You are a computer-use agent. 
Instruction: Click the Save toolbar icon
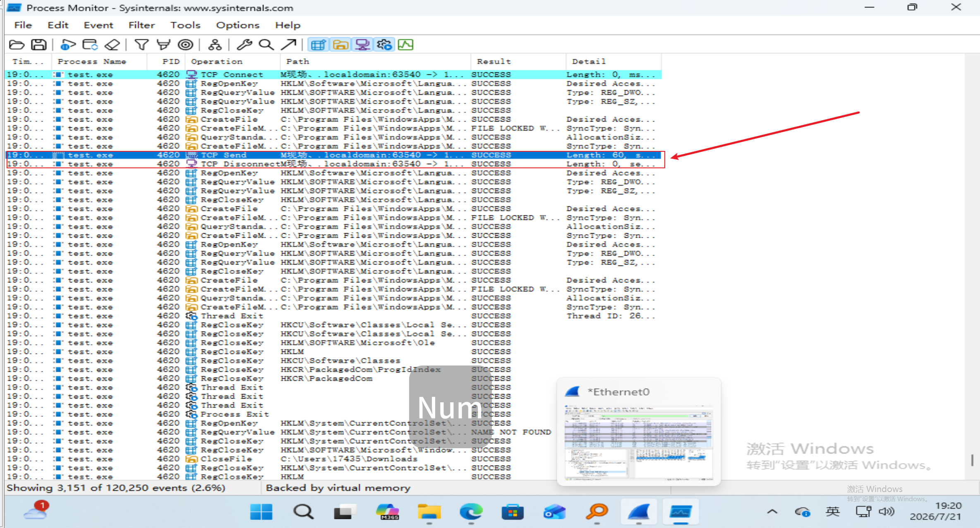coord(39,45)
